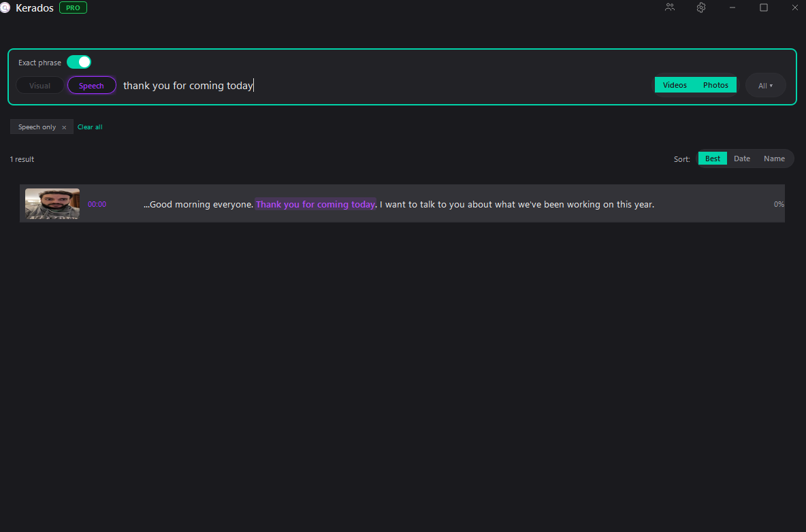Click the 'Exact phrase' label
The image size is (806, 532).
[39, 62]
